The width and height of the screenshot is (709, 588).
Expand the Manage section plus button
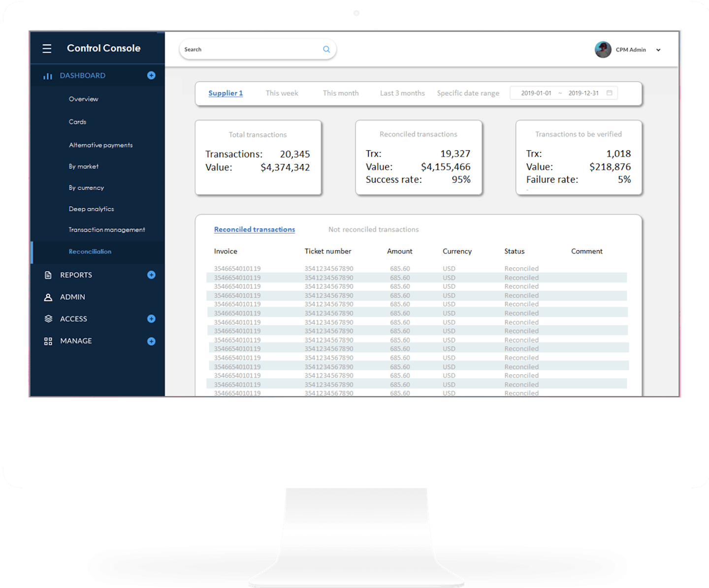151,341
